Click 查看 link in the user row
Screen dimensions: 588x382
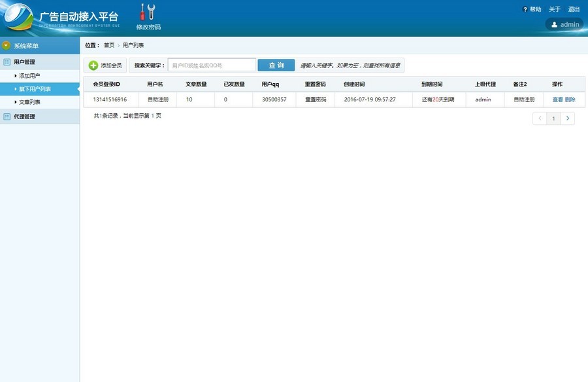[558, 99]
